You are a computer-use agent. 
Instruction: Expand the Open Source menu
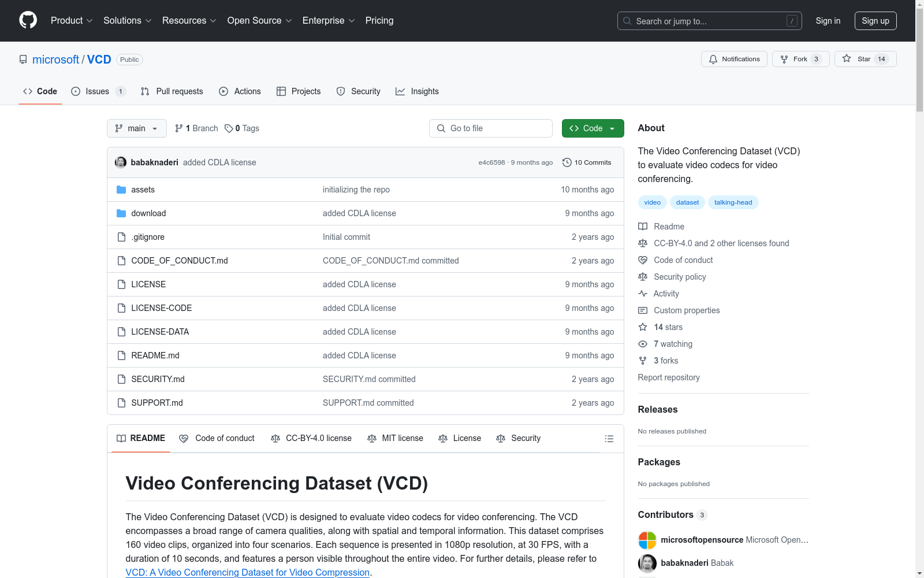pyautogui.click(x=259, y=20)
